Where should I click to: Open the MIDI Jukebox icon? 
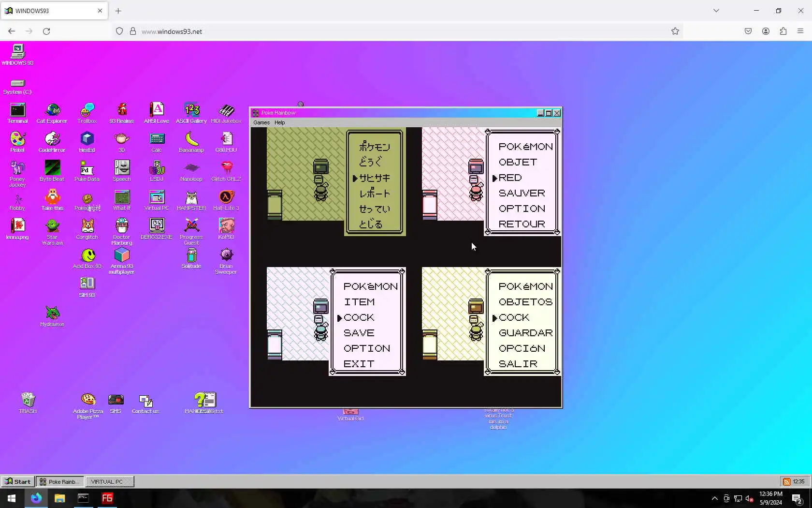click(x=226, y=113)
